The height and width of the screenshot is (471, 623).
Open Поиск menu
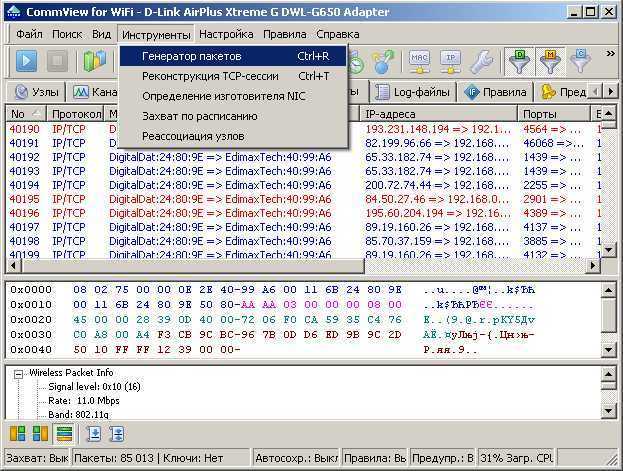coord(67,34)
